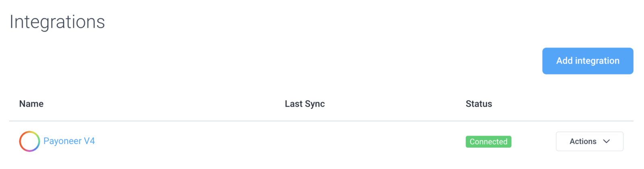This screenshot has width=644, height=169.
Task: Sort integrations by the Status column
Action: pyautogui.click(x=479, y=104)
